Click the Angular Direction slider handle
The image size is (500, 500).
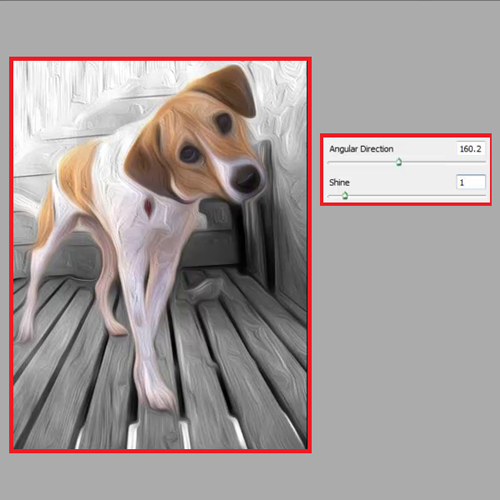tap(399, 162)
